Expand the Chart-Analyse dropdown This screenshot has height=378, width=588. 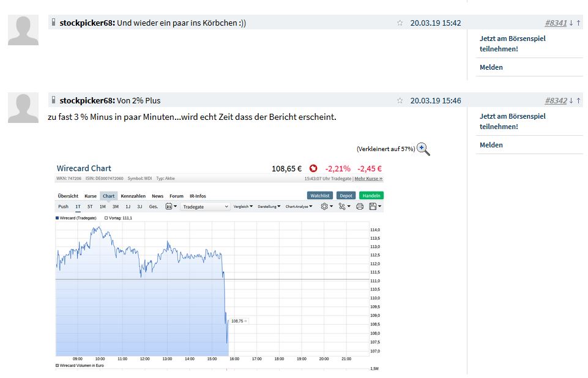point(298,207)
